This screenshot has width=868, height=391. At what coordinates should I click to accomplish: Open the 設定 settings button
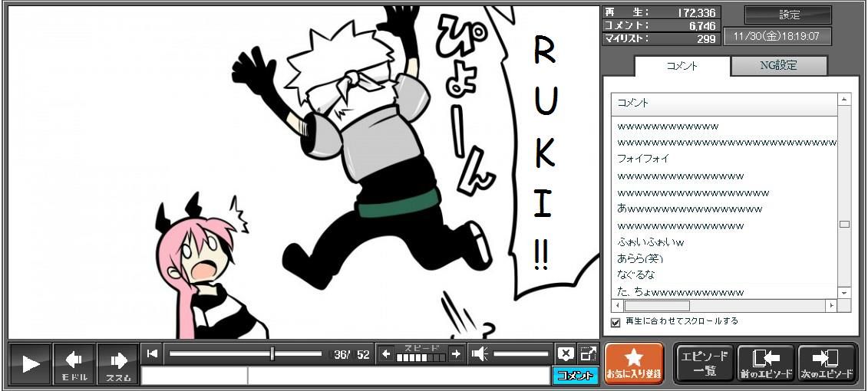(x=788, y=15)
